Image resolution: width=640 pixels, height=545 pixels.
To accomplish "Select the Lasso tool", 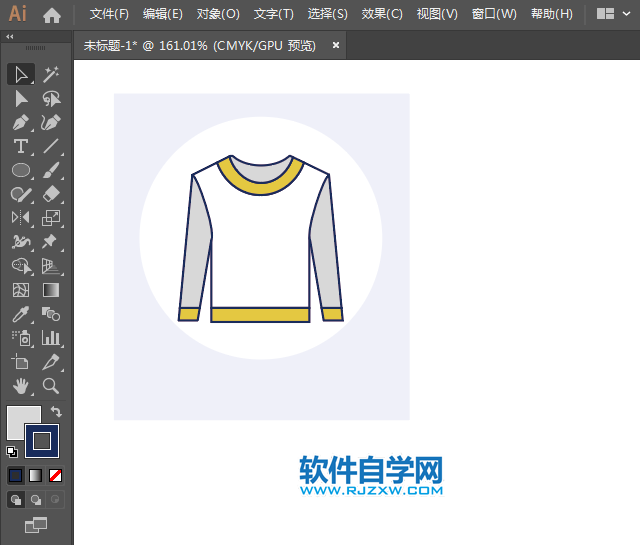I will pos(51,98).
